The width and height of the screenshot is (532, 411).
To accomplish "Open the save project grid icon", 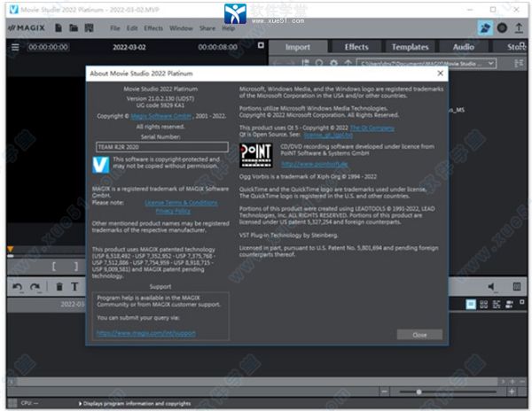I will [x=89, y=27].
